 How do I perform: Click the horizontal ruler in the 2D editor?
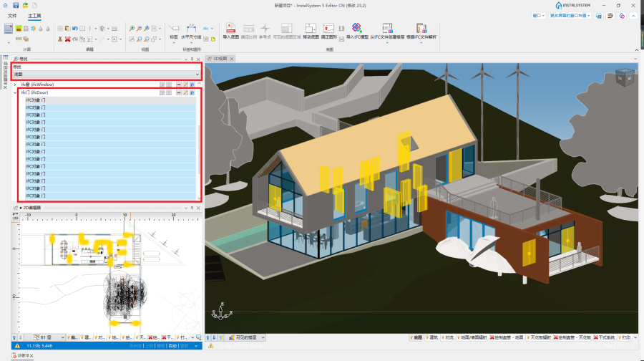coord(112,216)
